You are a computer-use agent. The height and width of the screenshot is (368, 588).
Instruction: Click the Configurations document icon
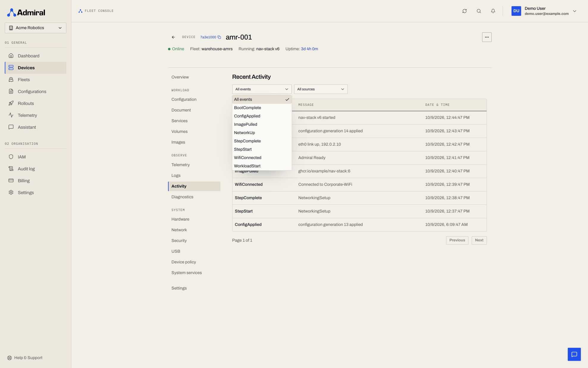coord(11,92)
